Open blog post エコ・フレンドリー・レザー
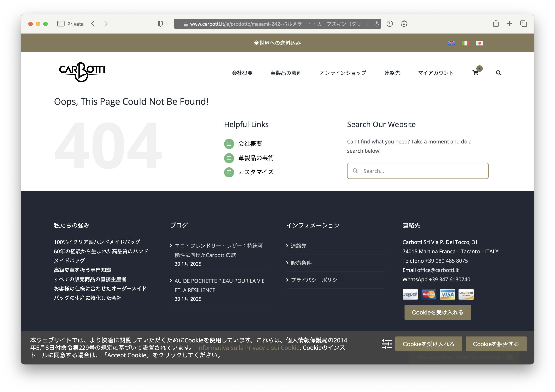This screenshot has width=555, height=392. (218, 250)
